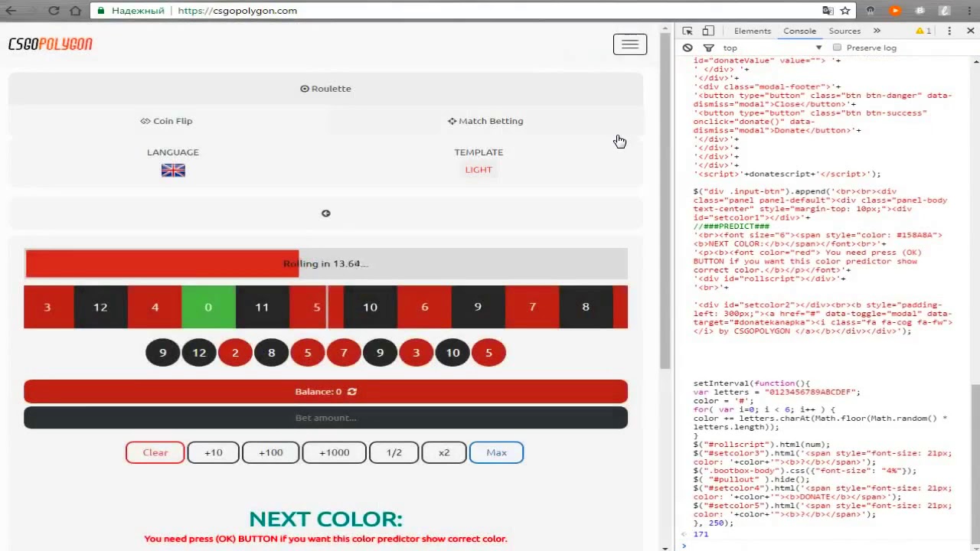Click the black 11 roulette tile
This screenshot has height=551, width=980.
(262, 307)
